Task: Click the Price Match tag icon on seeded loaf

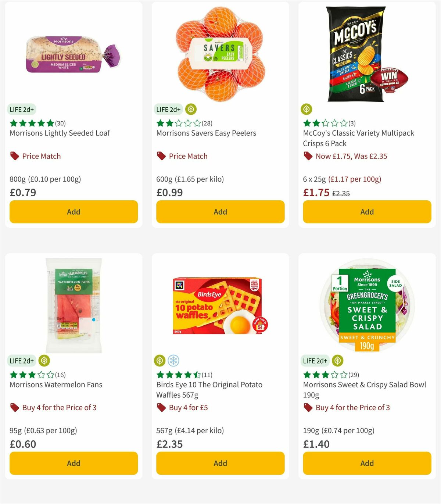Action: 14,156
